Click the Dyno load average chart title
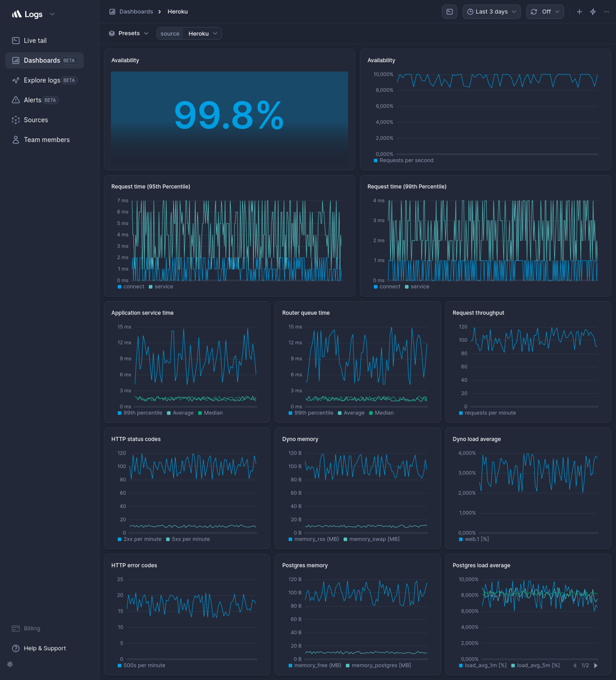Screen dimensions: 616x680 477,439
